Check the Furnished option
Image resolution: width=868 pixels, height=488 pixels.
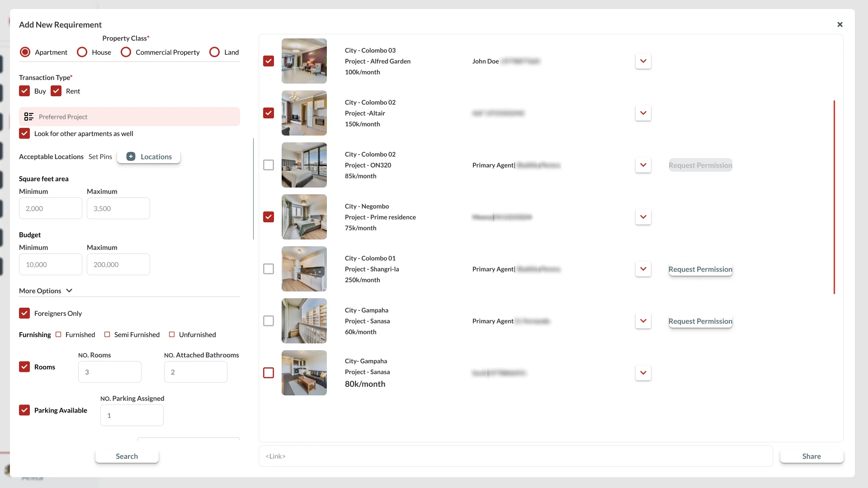point(58,334)
